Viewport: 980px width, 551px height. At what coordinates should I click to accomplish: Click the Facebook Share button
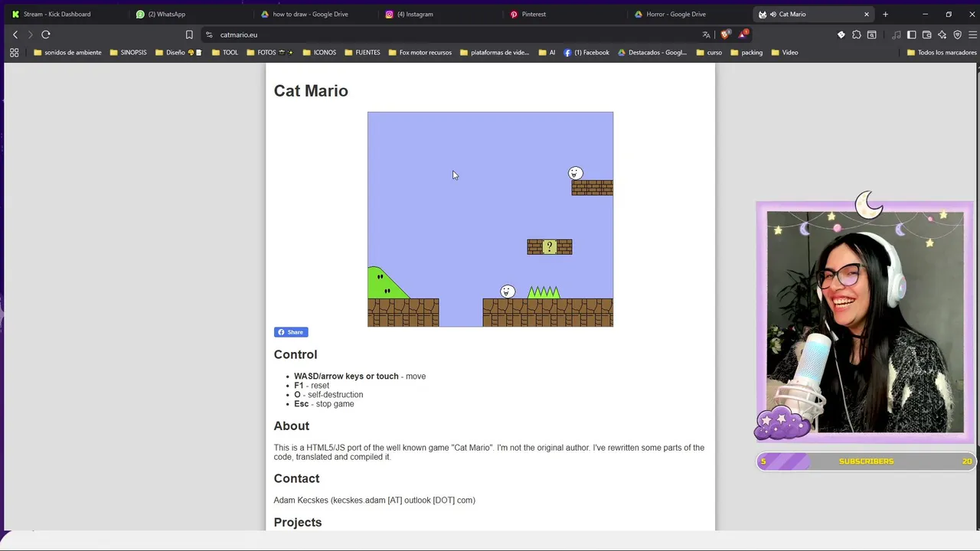(291, 332)
